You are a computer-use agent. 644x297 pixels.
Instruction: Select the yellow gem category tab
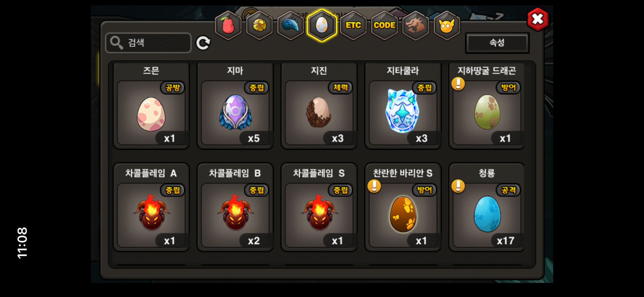click(x=259, y=25)
